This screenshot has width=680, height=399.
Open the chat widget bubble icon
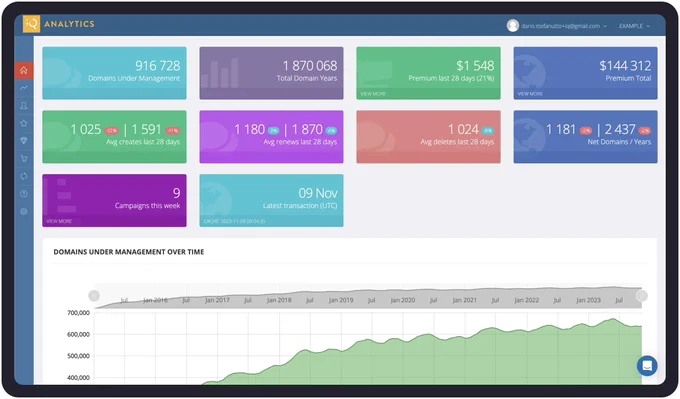point(647,365)
